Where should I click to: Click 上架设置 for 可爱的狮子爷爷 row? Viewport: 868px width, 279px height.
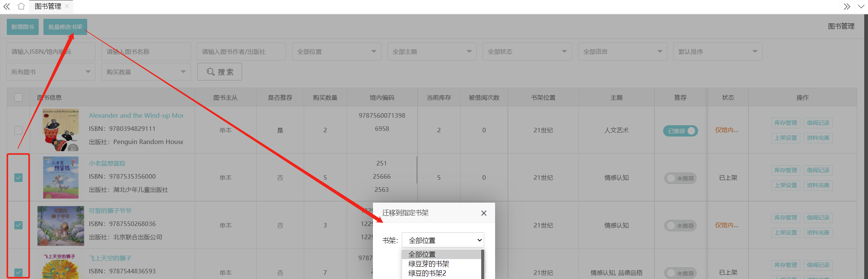[x=786, y=233]
